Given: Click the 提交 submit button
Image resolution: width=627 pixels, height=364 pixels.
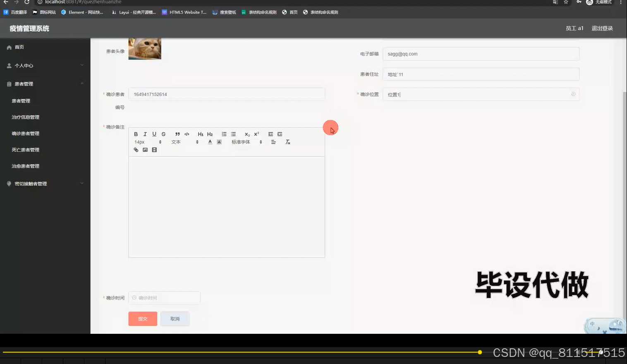Looking at the screenshot, I should [x=143, y=318].
